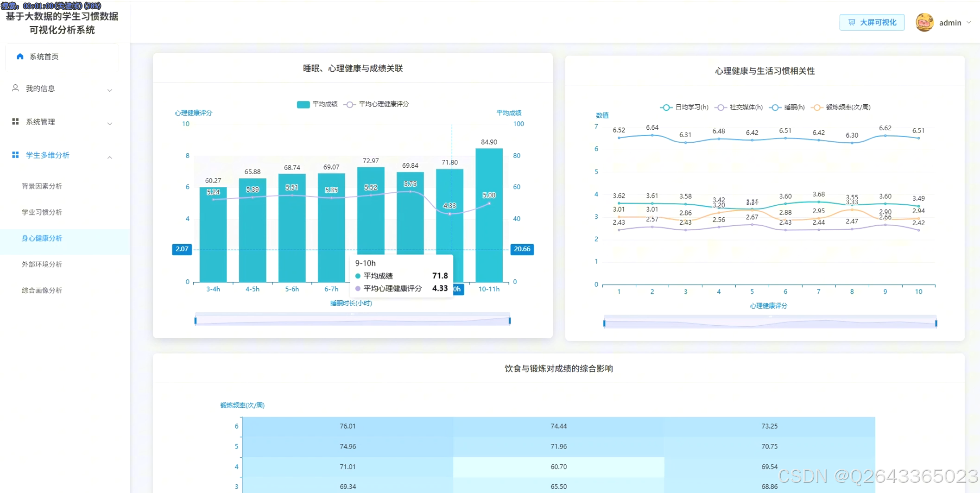This screenshot has width=980, height=493.
Task: Click the 4-5h bar valued 65.88
Action: click(253, 230)
